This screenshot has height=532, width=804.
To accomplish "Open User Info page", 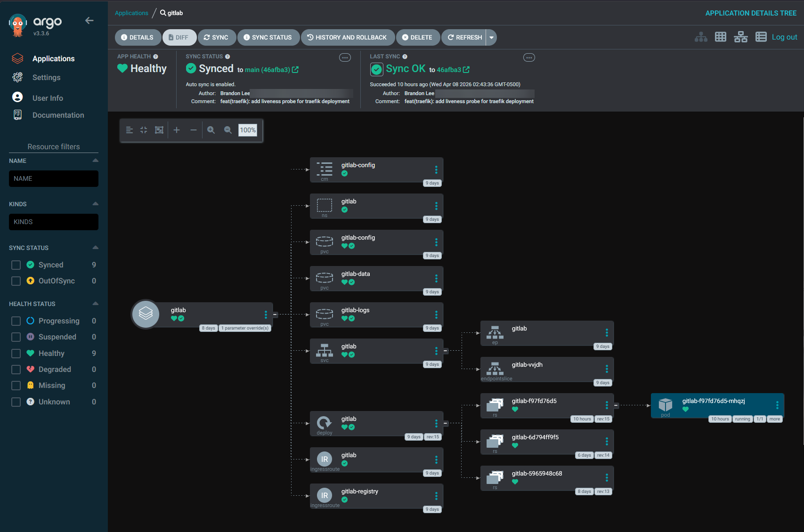I will click(48, 98).
